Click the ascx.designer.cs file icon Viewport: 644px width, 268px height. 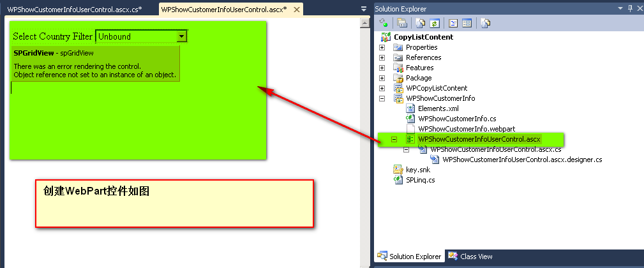435,160
